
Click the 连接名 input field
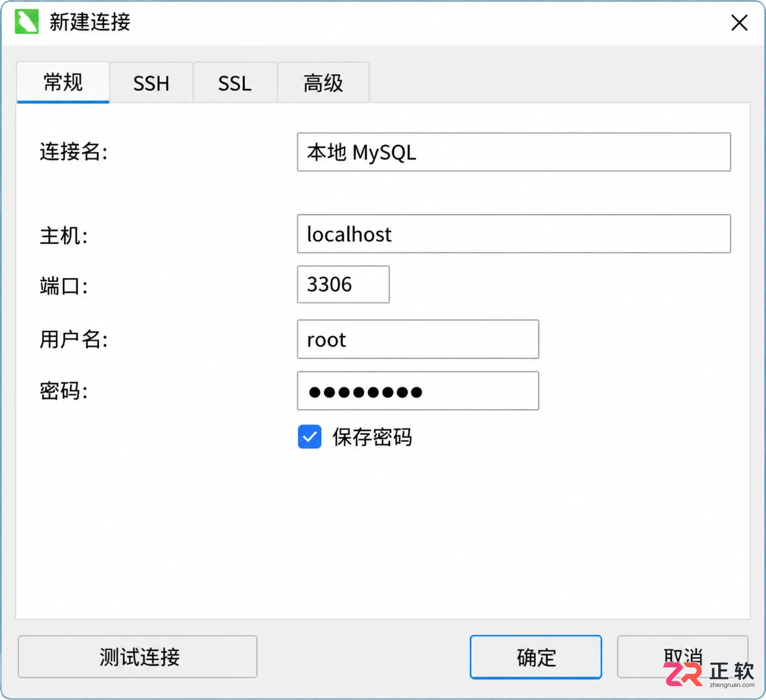(x=514, y=152)
